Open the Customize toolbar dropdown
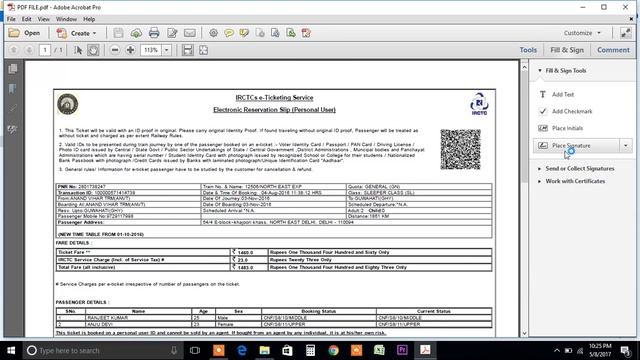The image size is (640, 360). 582,33
